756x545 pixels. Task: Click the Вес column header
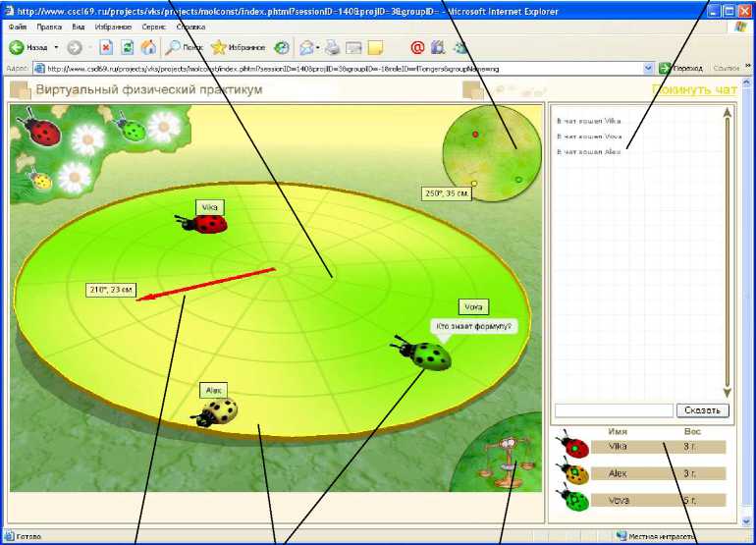click(x=692, y=432)
